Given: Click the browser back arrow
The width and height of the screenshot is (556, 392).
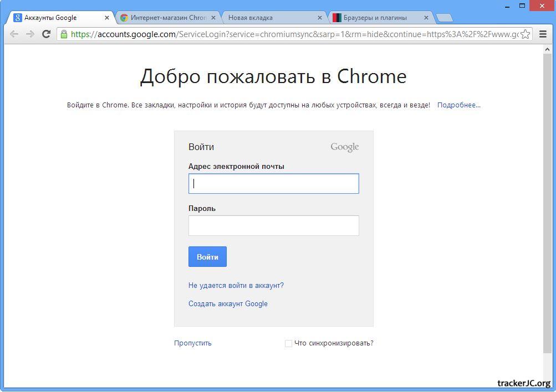Looking at the screenshot, I should (14, 34).
